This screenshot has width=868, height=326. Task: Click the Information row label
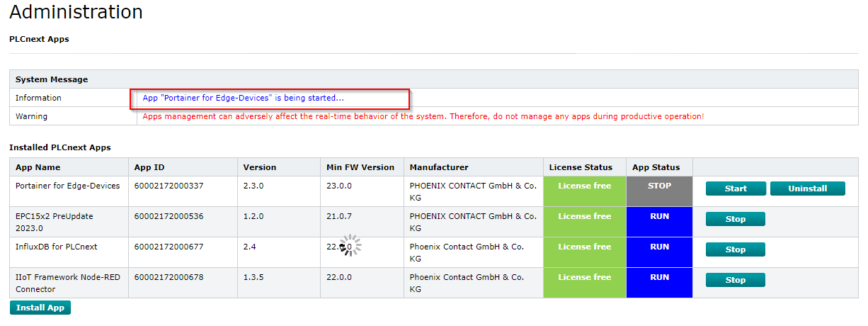click(x=38, y=98)
